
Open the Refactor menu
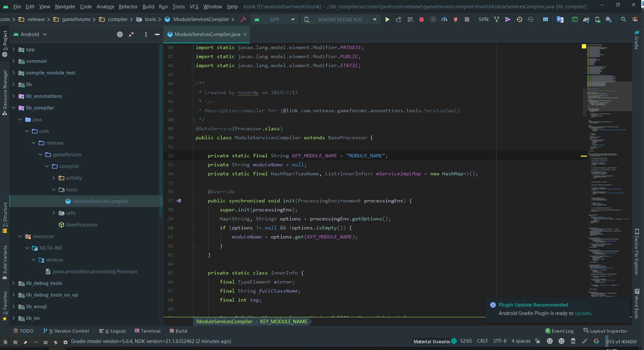128,7
